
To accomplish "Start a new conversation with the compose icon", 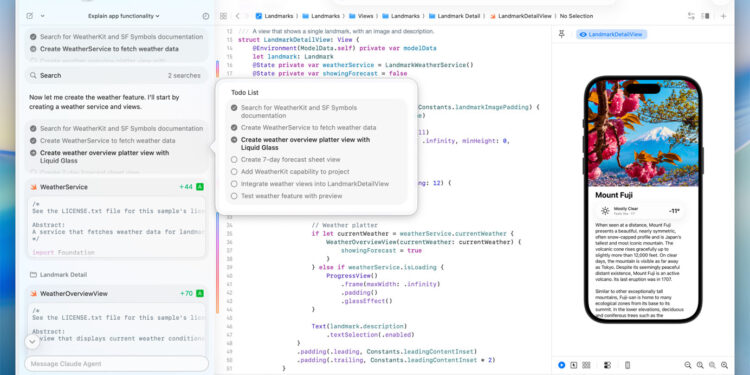I will coord(30,16).
